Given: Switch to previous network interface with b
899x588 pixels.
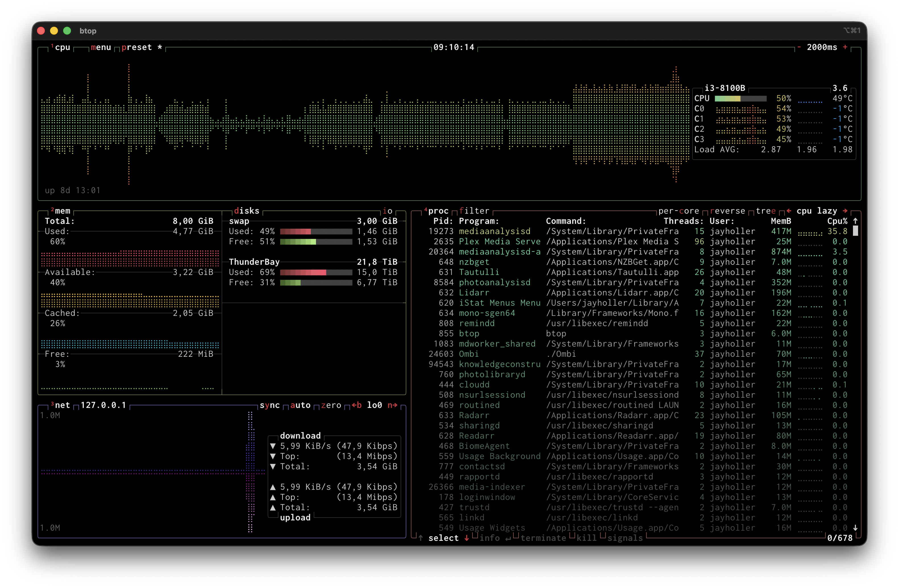Looking at the screenshot, I should pos(356,405).
